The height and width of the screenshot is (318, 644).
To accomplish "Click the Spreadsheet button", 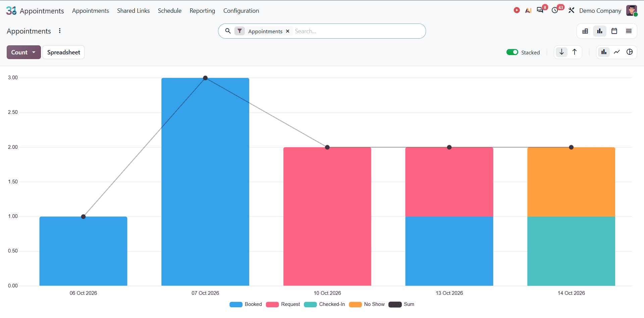I will [x=64, y=52].
